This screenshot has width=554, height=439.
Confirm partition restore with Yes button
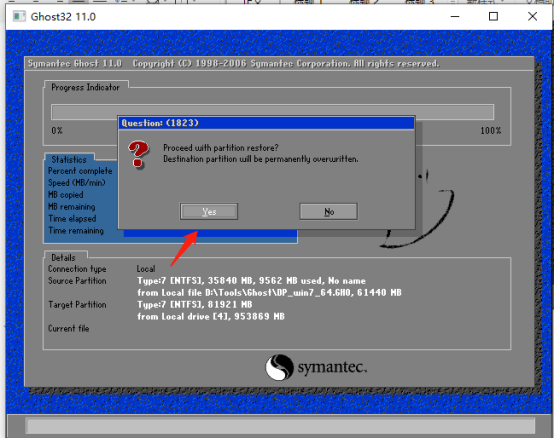click(209, 212)
